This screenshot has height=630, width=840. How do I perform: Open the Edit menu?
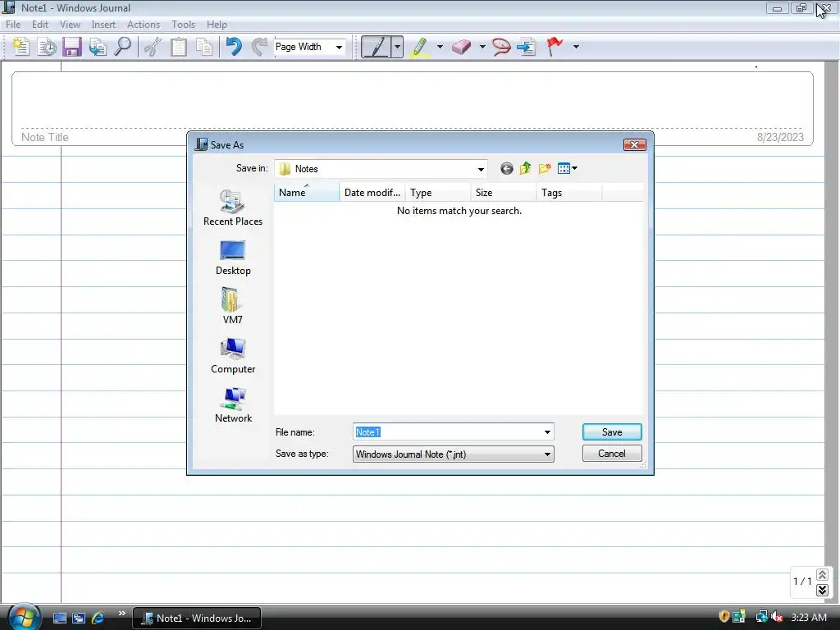[x=39, y=25]
